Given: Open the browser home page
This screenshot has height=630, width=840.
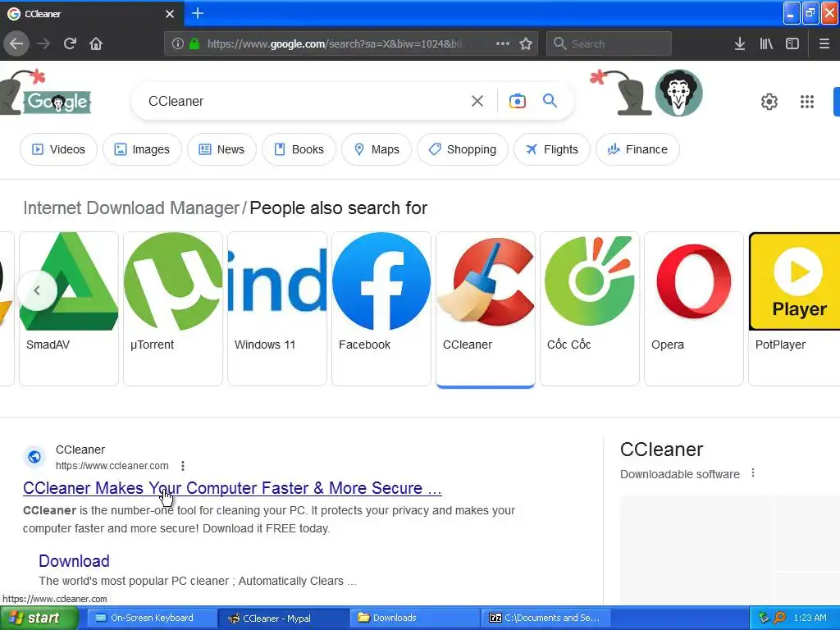Looking at the screenshot, I should tap(96, 43).
